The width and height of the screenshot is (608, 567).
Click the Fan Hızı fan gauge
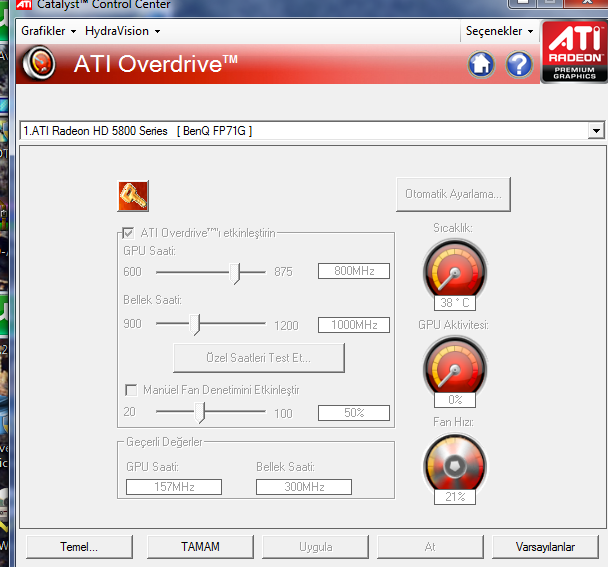(x=454, y=464)
